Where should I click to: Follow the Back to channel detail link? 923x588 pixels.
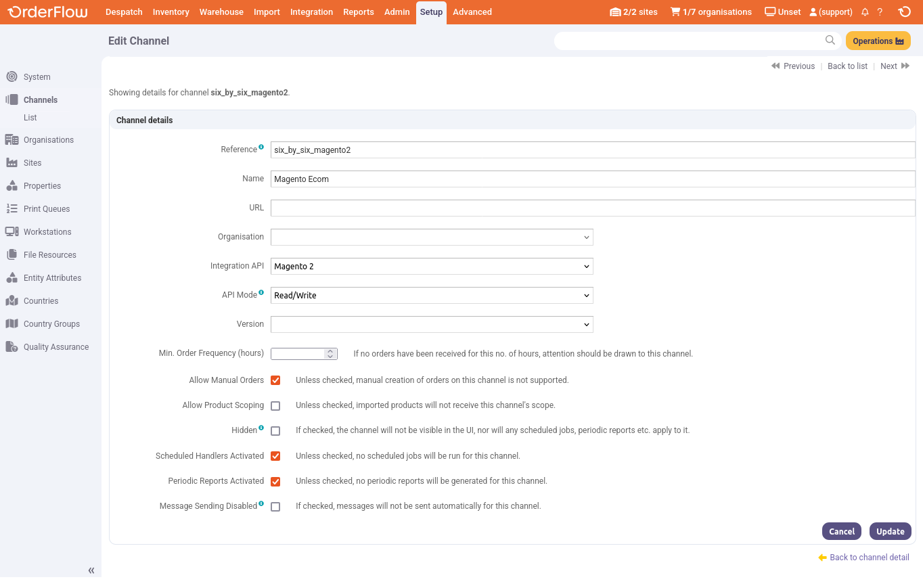[869, 557]
